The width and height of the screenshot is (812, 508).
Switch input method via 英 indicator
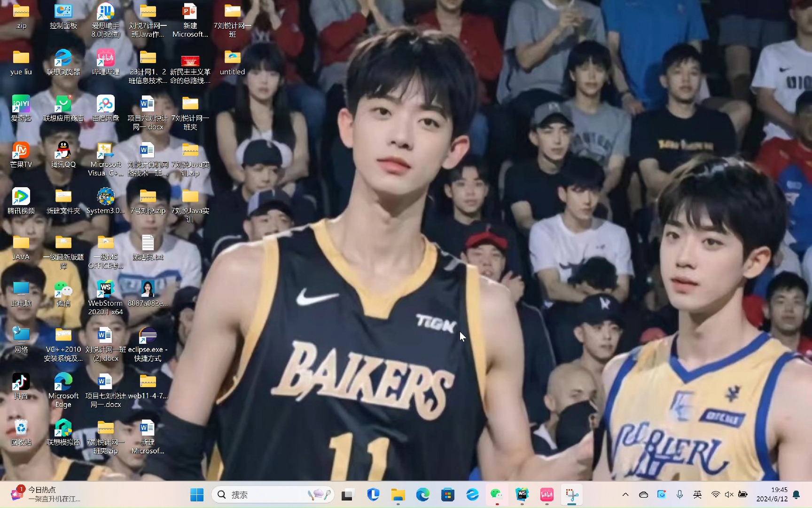pos(697,494)
